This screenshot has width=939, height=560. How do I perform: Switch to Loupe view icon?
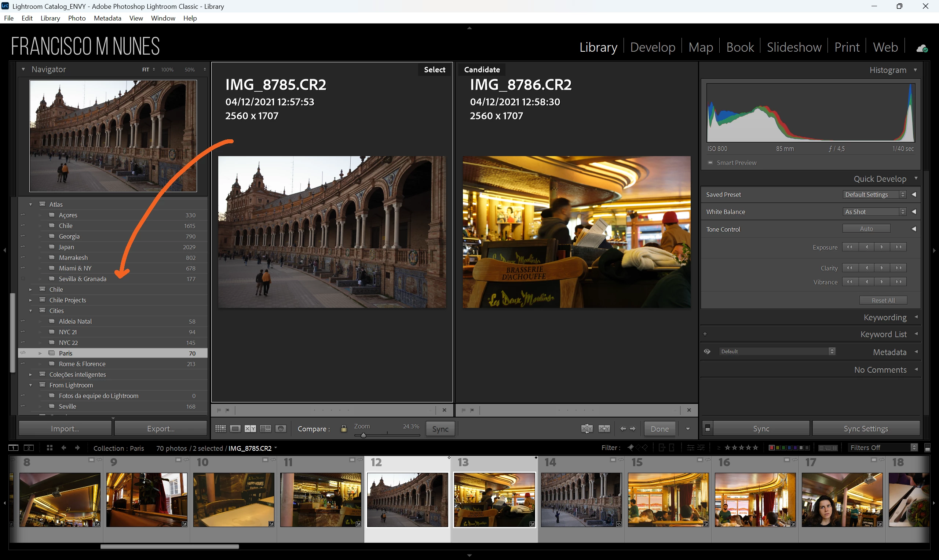pos(235,429)
